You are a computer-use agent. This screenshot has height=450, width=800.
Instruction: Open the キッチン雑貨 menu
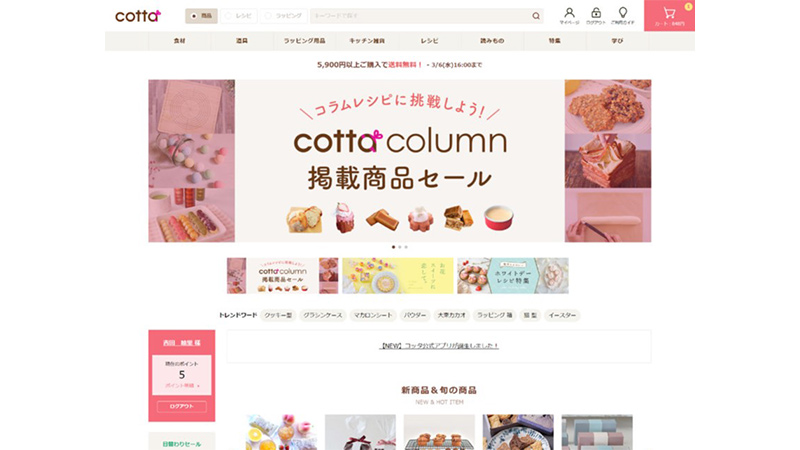367,41
